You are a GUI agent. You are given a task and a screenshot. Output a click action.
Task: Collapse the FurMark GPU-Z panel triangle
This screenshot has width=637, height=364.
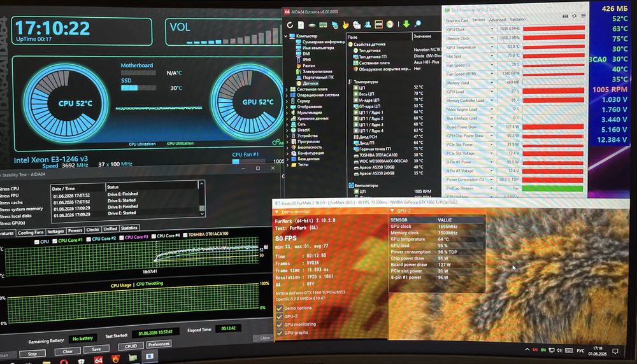(392, 211)
